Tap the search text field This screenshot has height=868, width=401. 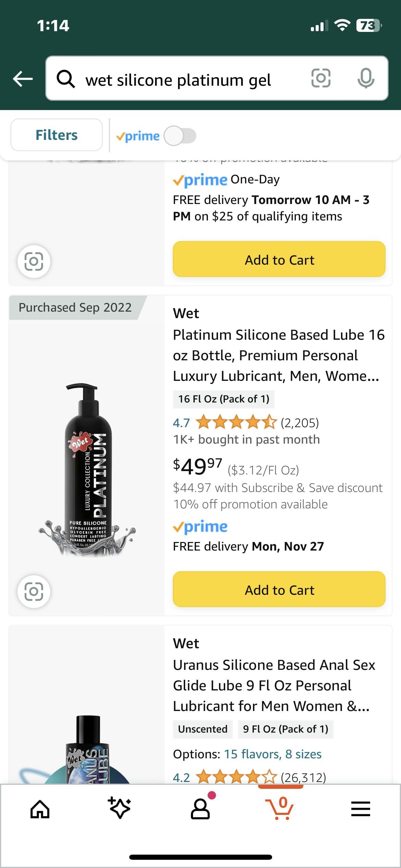coord(192,80)
